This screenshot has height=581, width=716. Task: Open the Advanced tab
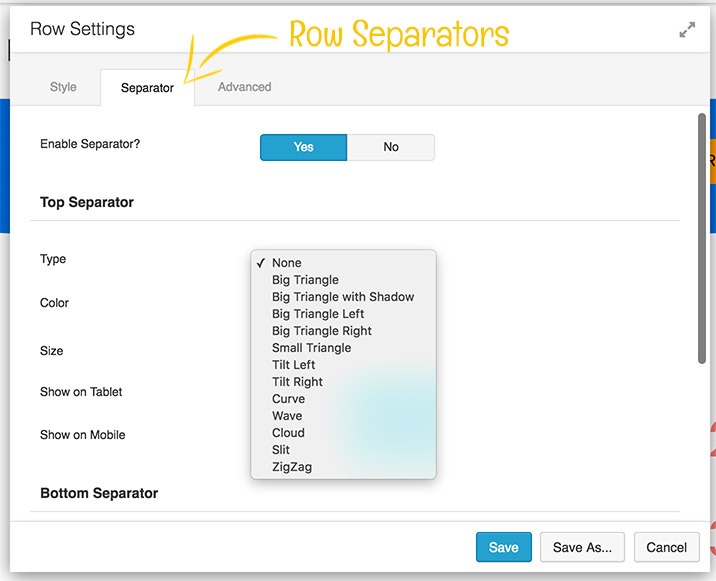244,87
